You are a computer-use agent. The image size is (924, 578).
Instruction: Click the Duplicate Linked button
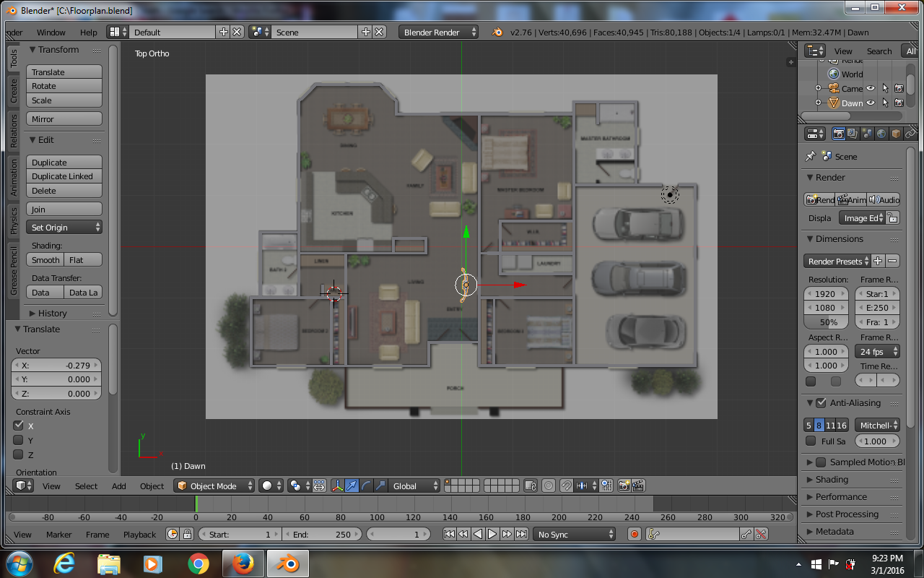point(64,176)
